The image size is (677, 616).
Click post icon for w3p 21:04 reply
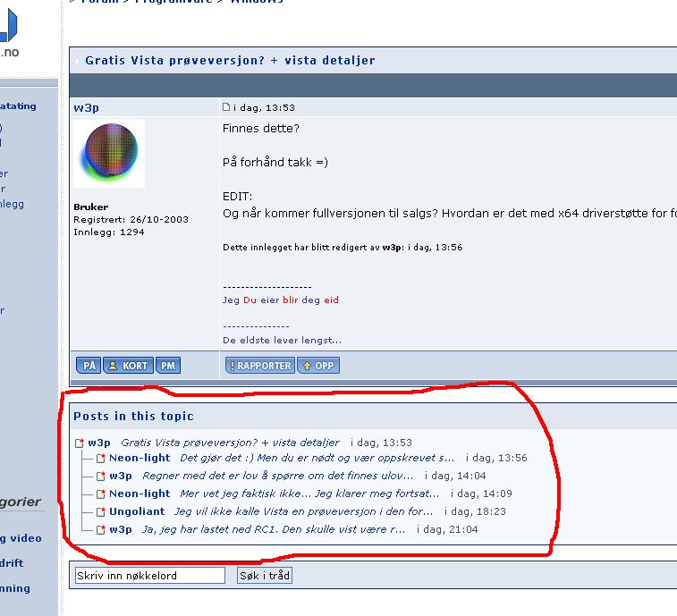(x=100, y=529)
